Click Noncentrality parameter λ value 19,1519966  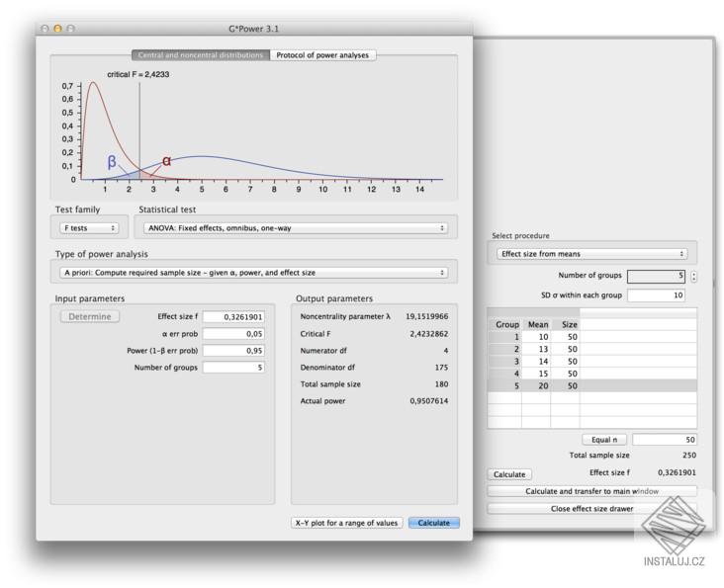(426, 316)
